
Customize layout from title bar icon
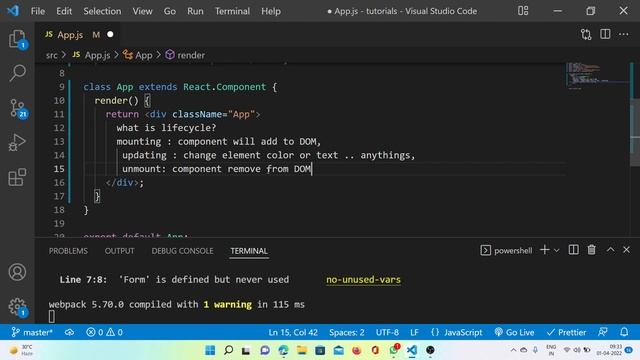point(523,11)
